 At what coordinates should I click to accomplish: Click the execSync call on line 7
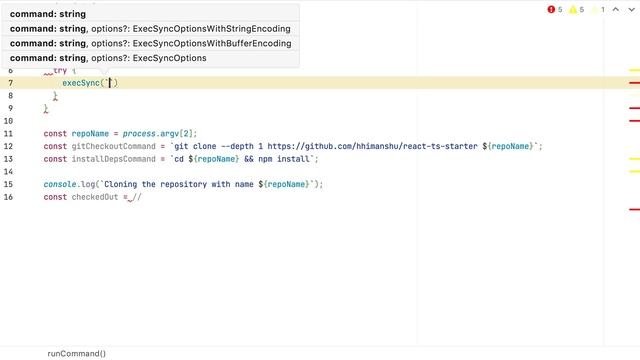pos(81,83)
